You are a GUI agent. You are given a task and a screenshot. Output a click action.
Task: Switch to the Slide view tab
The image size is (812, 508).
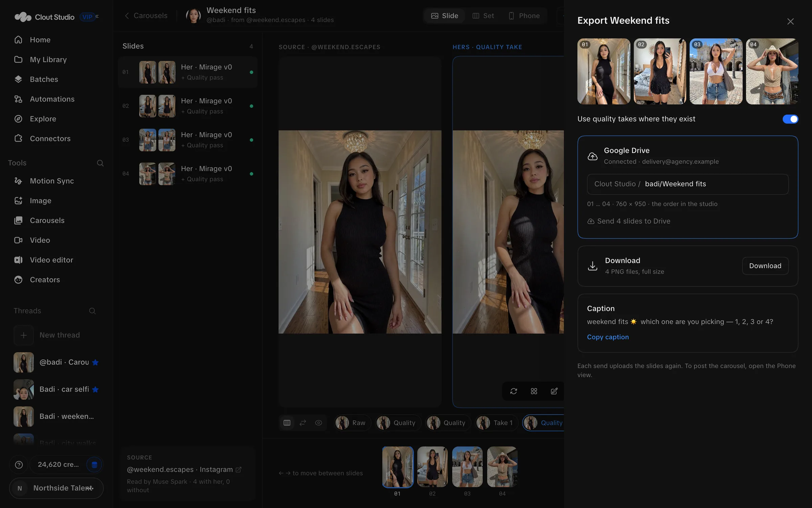pos(445,16)
